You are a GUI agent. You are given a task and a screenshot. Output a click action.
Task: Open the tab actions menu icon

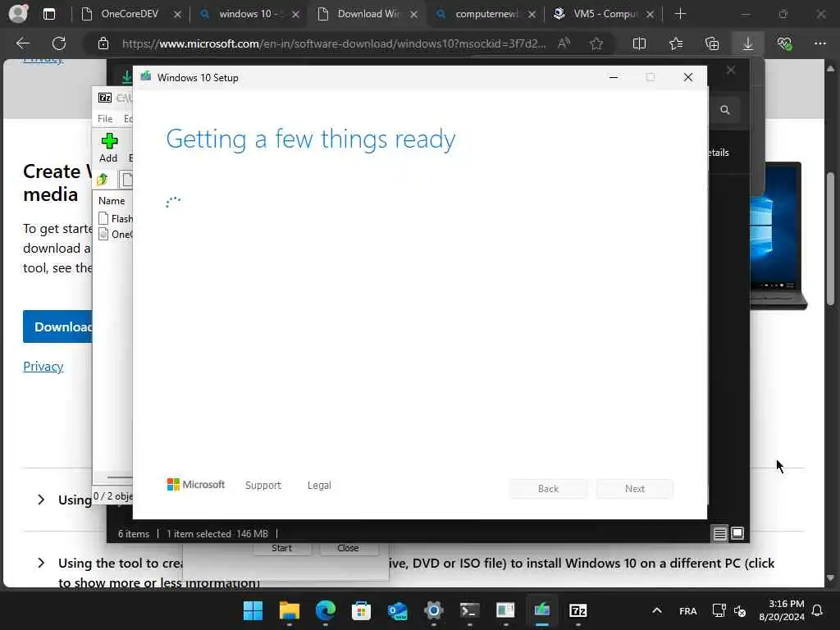(x=48, y=14)
